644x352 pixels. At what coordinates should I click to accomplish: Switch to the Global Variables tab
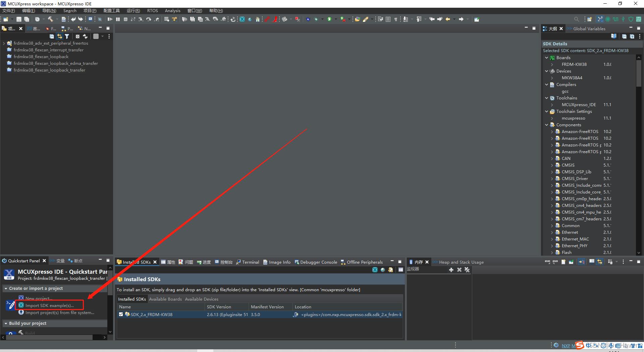click(586, 29)
